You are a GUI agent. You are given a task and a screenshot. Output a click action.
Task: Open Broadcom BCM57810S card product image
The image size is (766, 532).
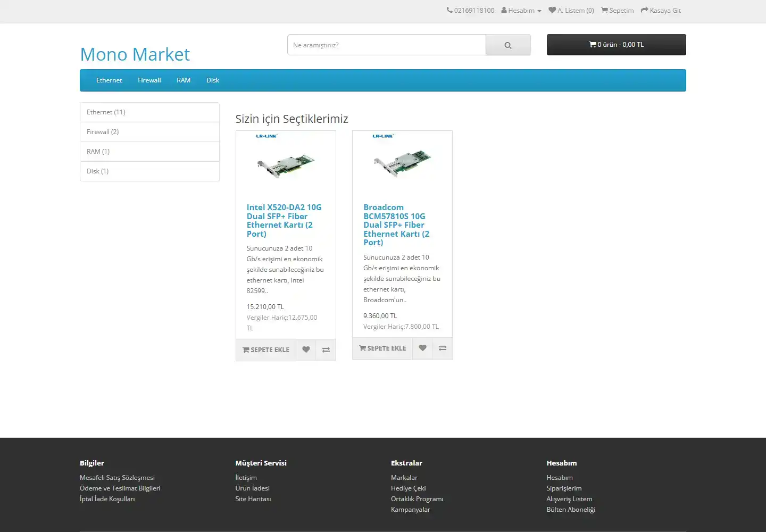click(402, 162)
